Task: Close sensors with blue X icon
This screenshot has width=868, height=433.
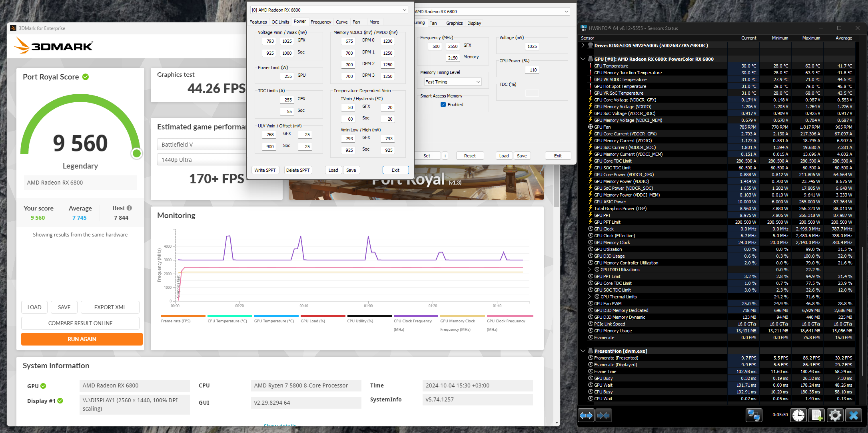Action: [x=853, y=415]
